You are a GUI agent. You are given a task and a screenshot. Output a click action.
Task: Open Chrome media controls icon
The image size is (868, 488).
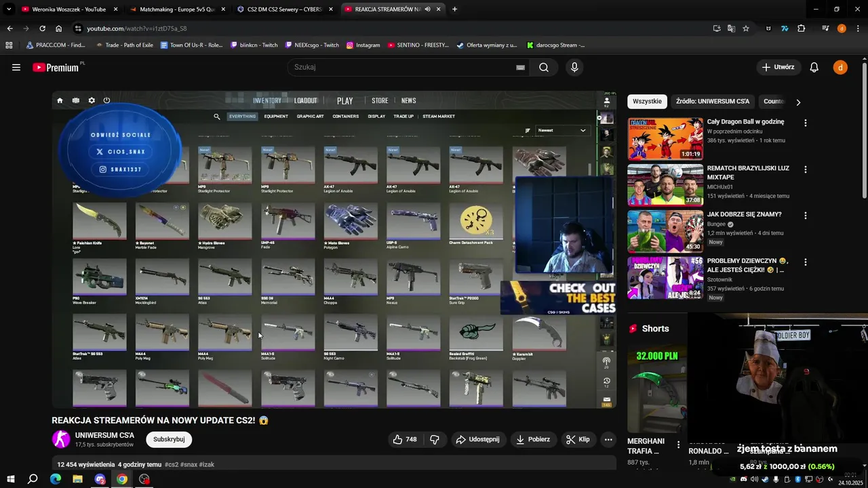[825, 28]
